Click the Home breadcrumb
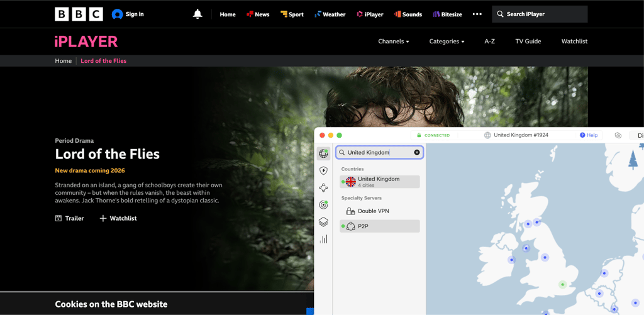The image size is (644, 315). tap(64, 61)
